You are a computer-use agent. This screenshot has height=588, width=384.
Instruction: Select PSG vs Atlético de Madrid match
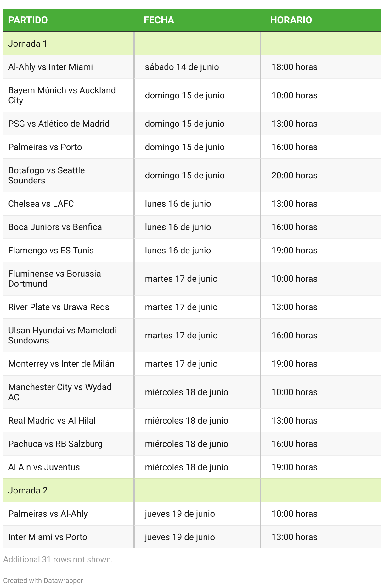[x=59, y=124]
